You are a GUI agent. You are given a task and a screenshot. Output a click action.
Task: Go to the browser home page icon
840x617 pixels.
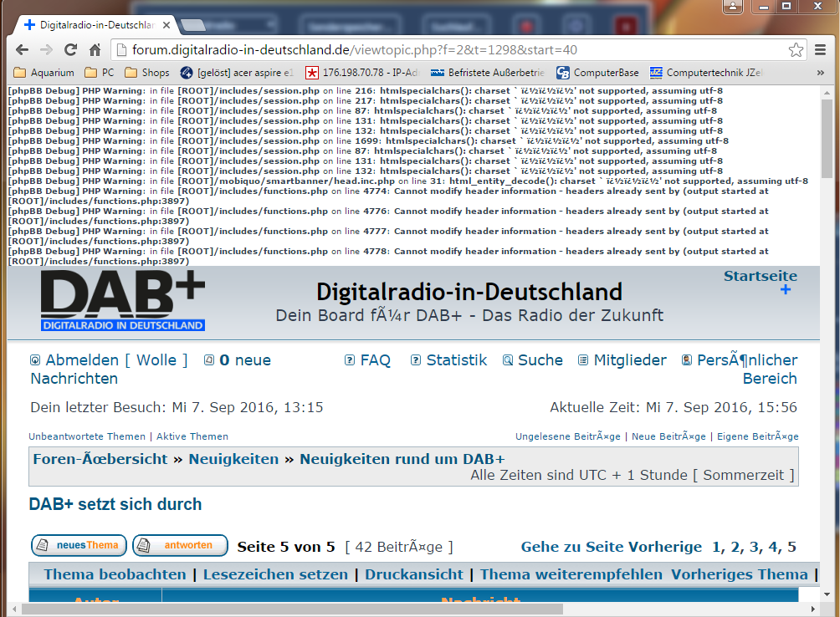pyautogui.click(x=95, y=49)
